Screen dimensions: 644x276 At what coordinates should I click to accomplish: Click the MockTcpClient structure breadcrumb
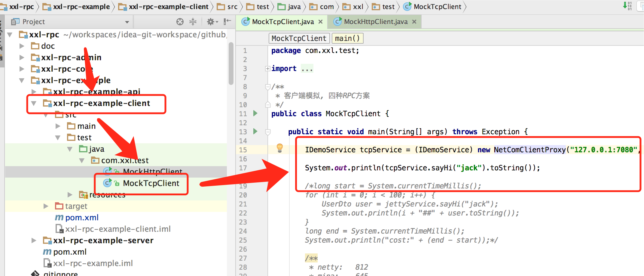(x=299, y=39)
